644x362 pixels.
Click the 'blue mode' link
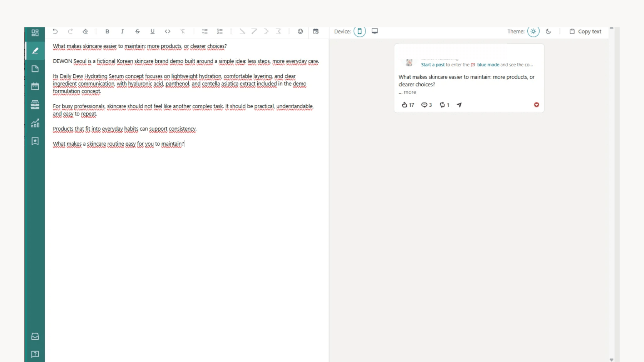pyautogui.click(x=488, y=65)
